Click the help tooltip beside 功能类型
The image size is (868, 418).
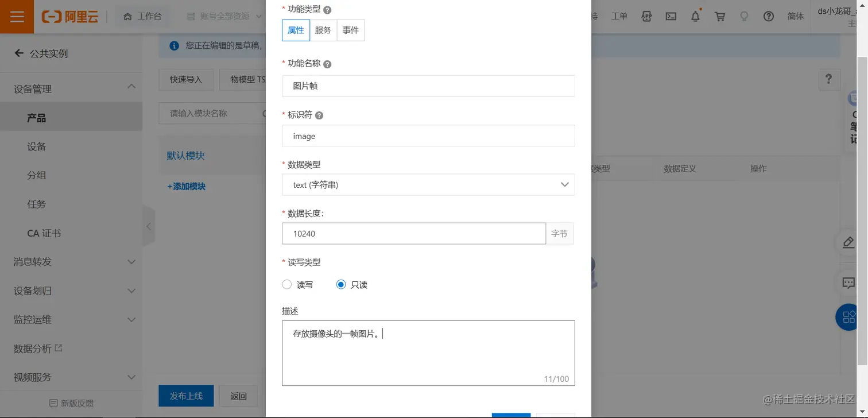[x=327, y=10]
